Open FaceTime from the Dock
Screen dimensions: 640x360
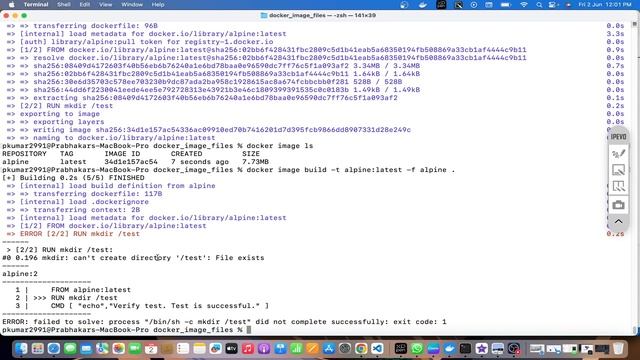coord(135,349)
